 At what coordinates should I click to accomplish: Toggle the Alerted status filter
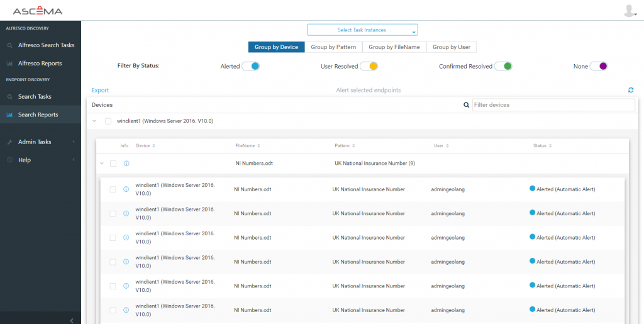pos(250,66)
